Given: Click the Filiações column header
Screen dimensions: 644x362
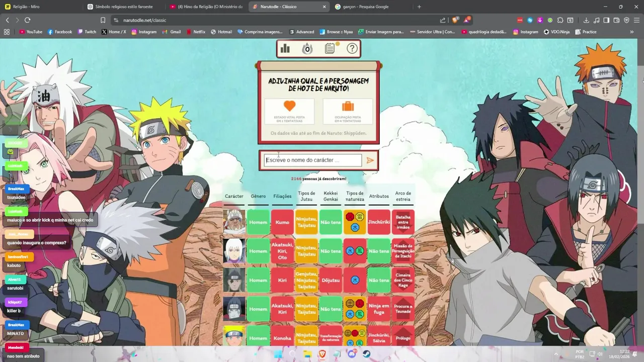Looking at the screenshot, I should click(282, 196).
